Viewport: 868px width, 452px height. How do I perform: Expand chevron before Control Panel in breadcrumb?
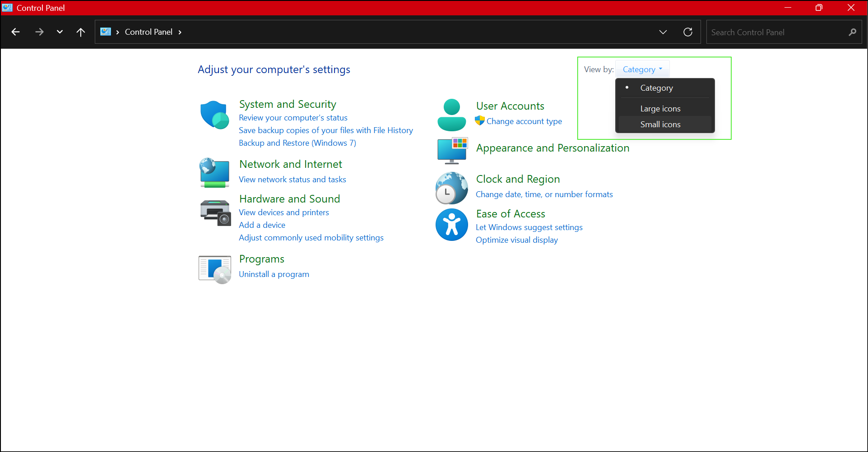pos(118,32)
